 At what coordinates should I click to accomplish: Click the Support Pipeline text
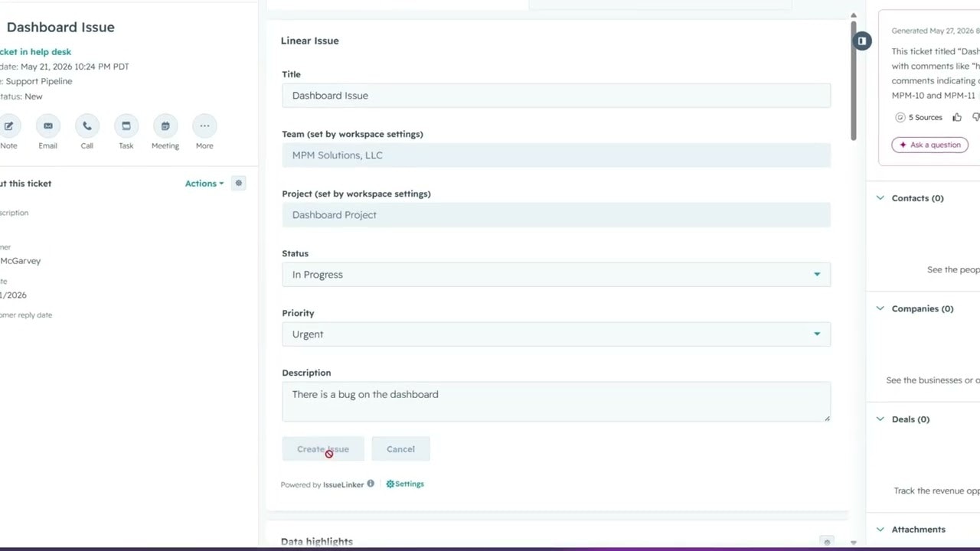tap(39, 81)
